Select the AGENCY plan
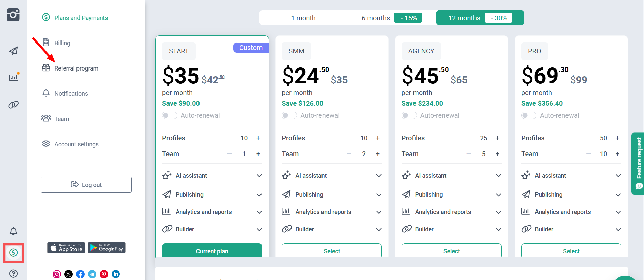644x280 pixels. (451, 251)
